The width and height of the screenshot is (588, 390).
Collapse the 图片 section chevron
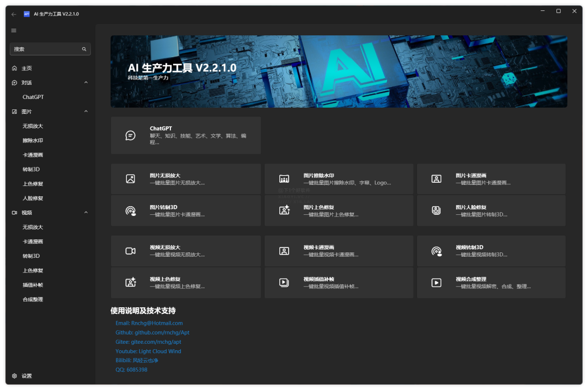tap(85, 111)
